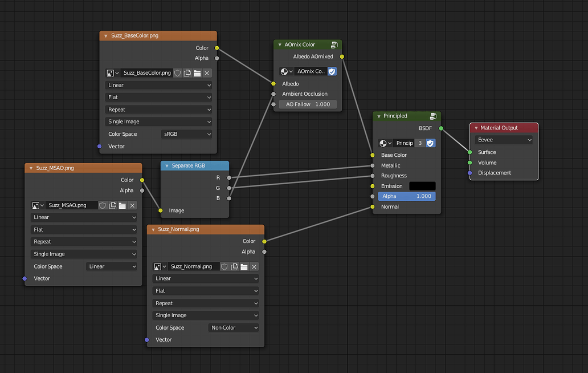Open the black Emission color swatch

pyautogui.click(x=422, y=186)
